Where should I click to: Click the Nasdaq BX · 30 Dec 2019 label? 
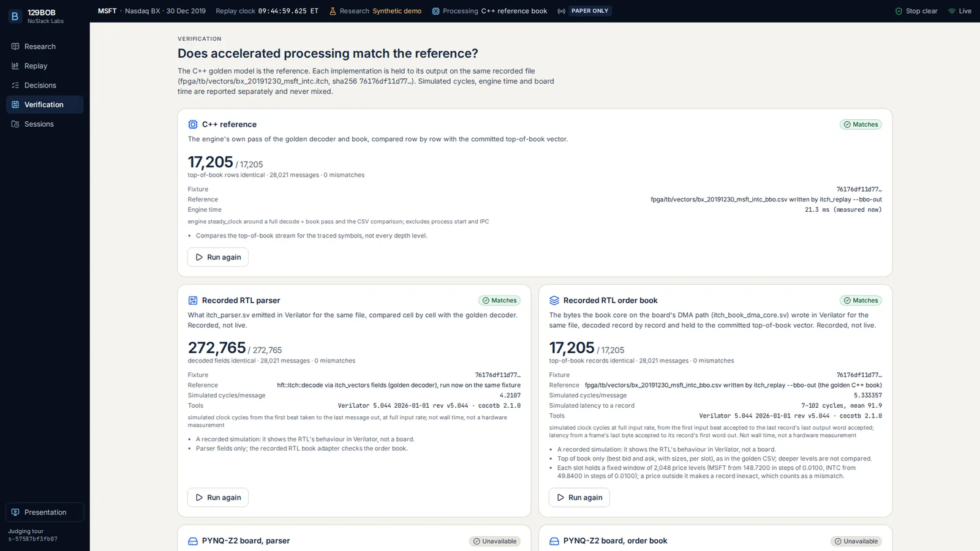tap(165, 11)
